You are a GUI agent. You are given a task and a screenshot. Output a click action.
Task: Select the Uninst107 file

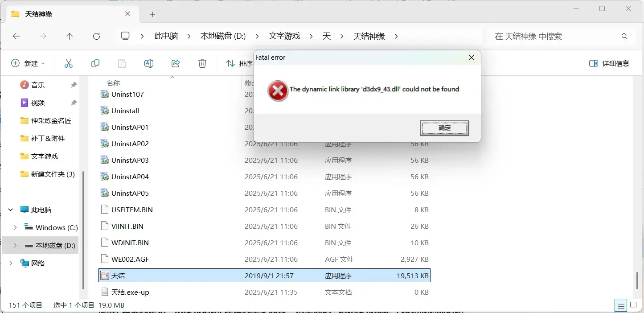[x=127, y=94]
